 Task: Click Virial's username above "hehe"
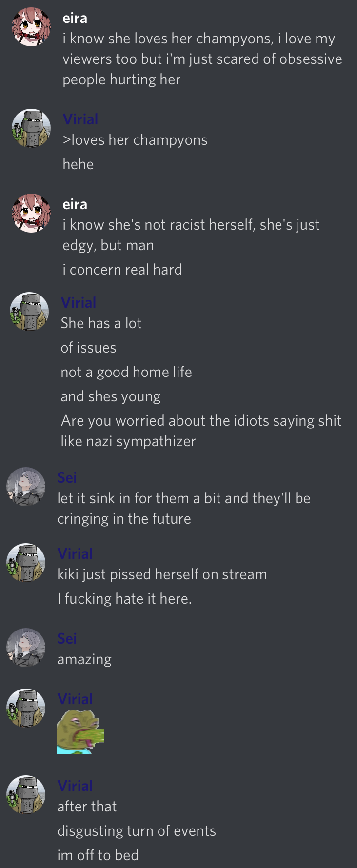[80, 119]
